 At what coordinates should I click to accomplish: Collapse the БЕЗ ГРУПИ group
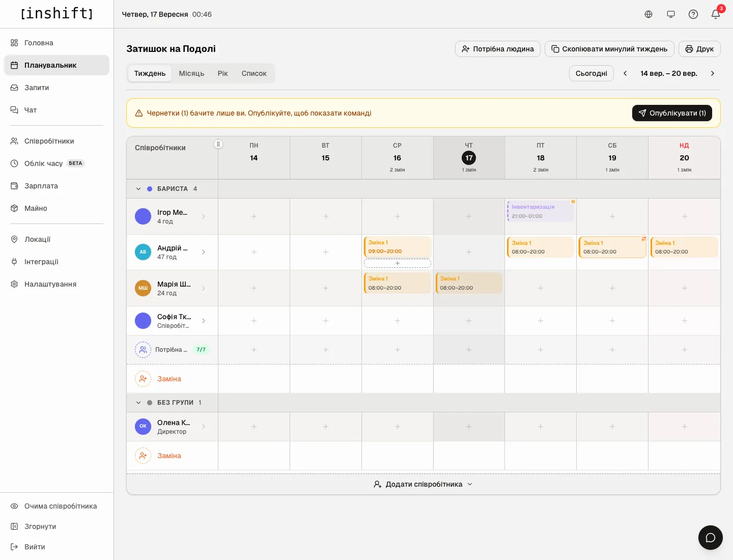coord(138,403)
